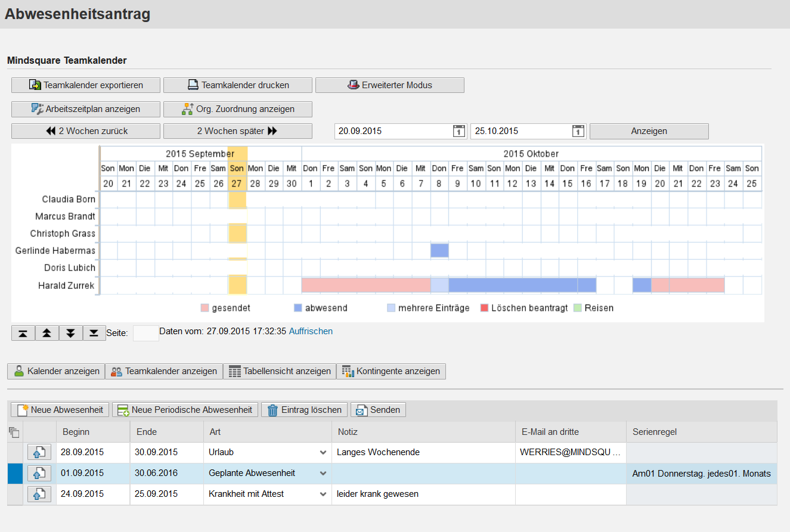
Task: Click note cell Langes Wochenende
Action: [x=423, y=453]
